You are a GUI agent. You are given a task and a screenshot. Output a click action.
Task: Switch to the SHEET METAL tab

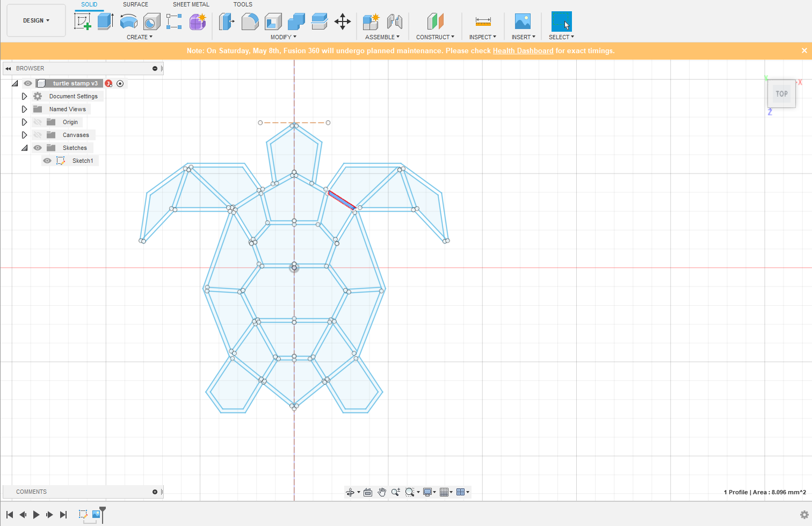point(191,4)
